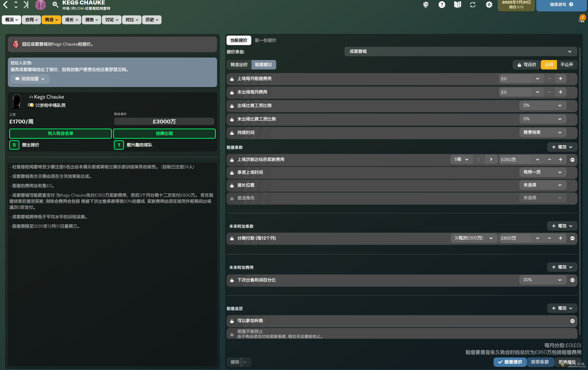Increase the £350万 buyout fee with plus
This screenshot has height=370, width=588.
(x=560, y=159)
